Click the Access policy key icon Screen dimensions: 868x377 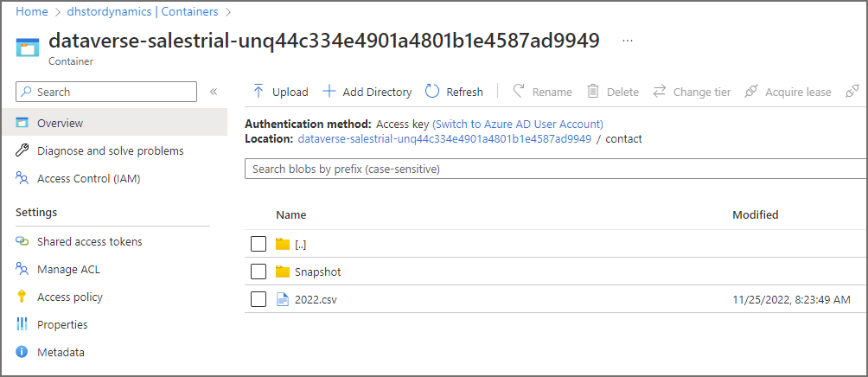coord(22,297)
